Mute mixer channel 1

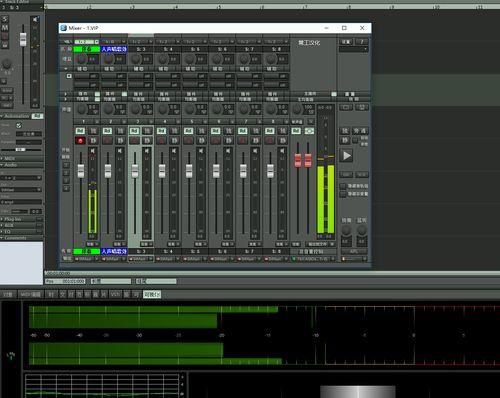point(93,140)
